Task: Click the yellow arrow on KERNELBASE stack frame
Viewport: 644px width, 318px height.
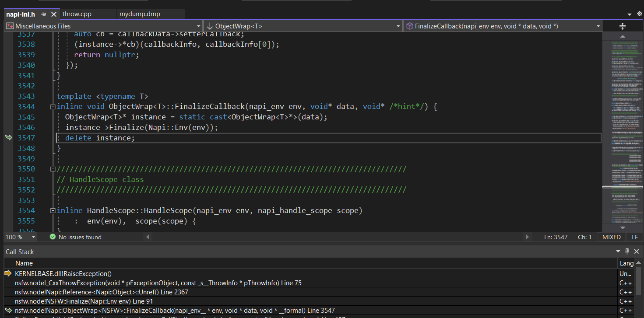Action: pyautogui.click(x=9, y=273)
